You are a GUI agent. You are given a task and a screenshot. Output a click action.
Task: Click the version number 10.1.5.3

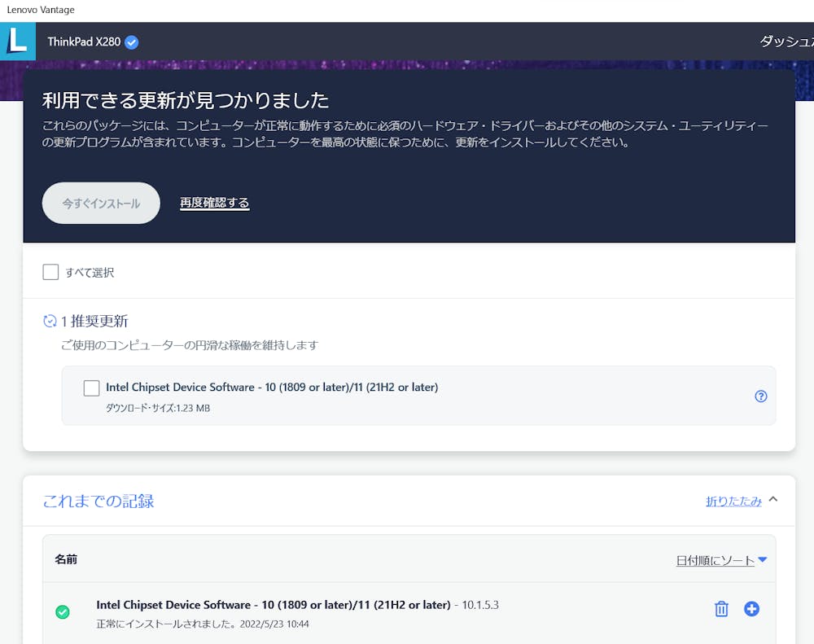pyautogui.click(x=480, y=605)
